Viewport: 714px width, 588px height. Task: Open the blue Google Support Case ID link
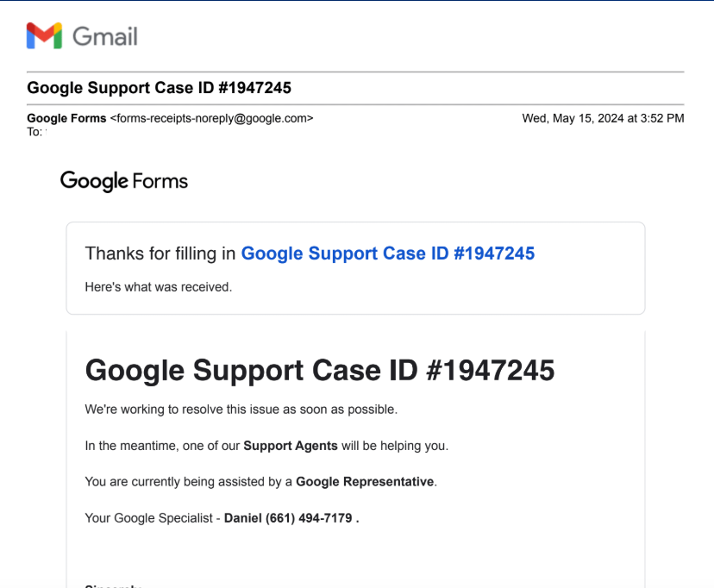(387, 253)
